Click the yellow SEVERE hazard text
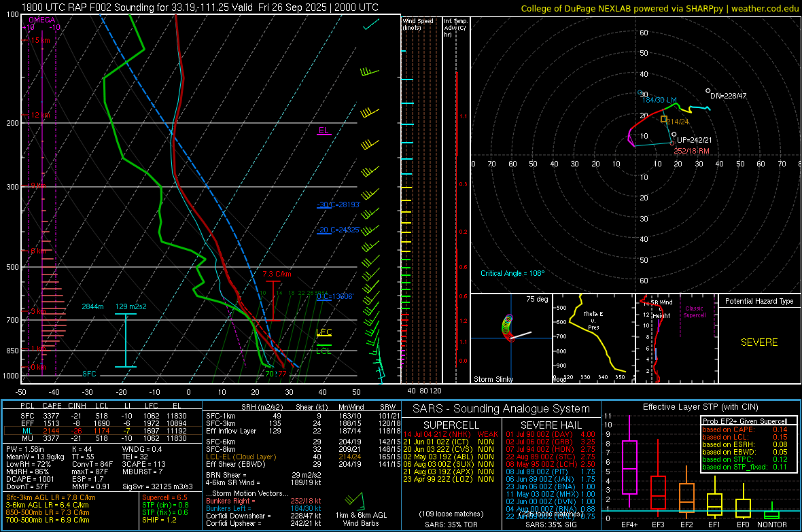This screenshot has height=532, width=802. point(759,342)
